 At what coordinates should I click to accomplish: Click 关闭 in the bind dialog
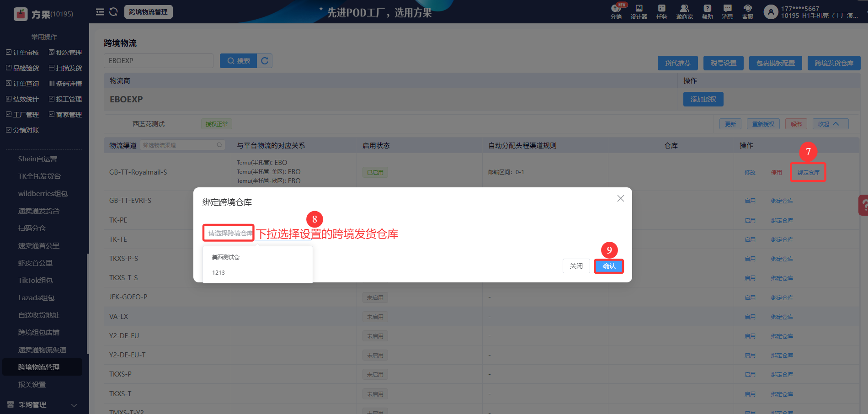click(576, 266)
